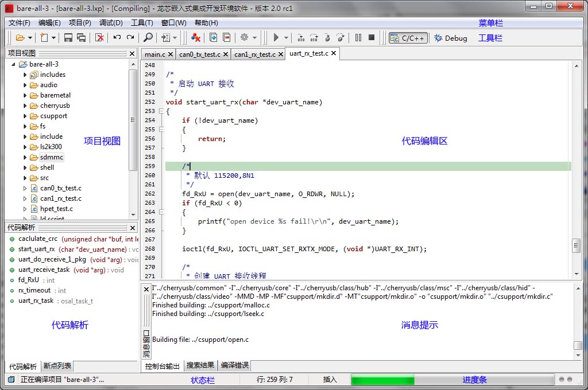Screen dimensions: 588x390
Task: Switch to the 搜索结果 tab
Action: pos(200,365)
